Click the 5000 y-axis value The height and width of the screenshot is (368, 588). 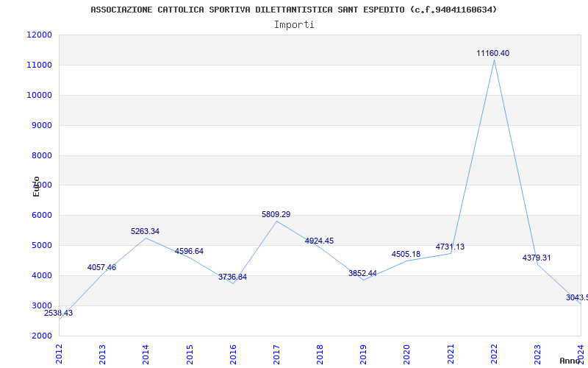pyautogui.click(x=40, y=245)
